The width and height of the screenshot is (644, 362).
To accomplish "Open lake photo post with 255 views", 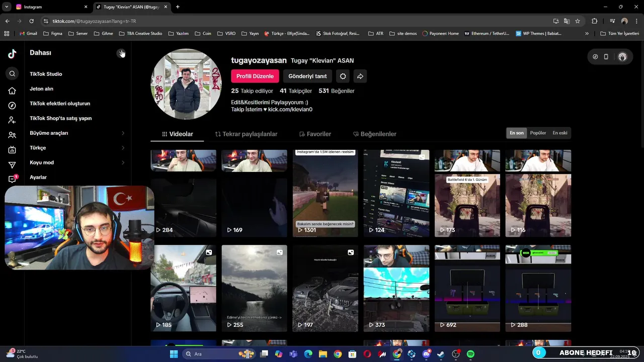I will 254,288.
